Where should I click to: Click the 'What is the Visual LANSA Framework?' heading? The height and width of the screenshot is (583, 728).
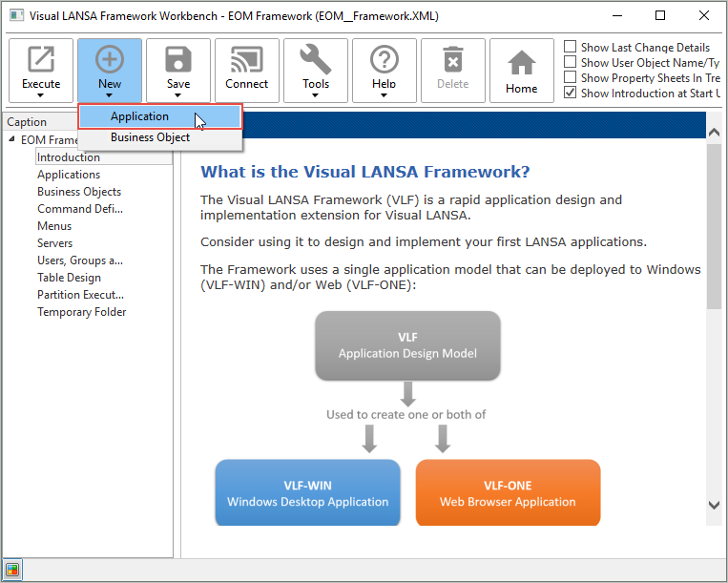pyautogui.click(x=365, y=172)
